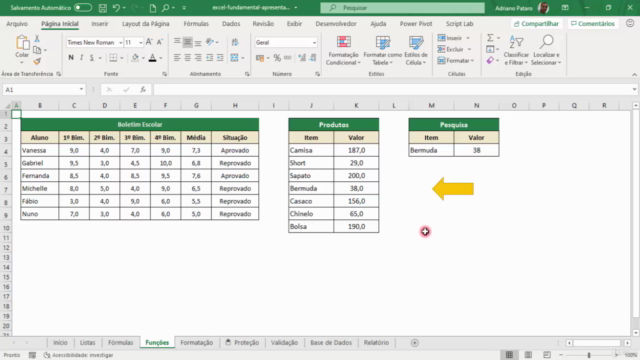Add a new sheet with plus icon
The image size is (640, 360).
click(415, 343)
